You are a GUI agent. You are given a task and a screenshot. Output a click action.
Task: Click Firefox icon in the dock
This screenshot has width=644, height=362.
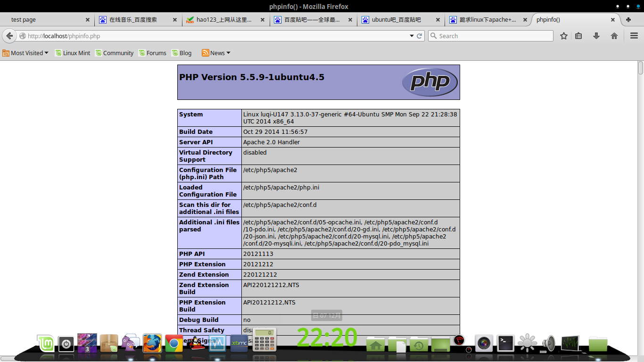tap(152, 343)
